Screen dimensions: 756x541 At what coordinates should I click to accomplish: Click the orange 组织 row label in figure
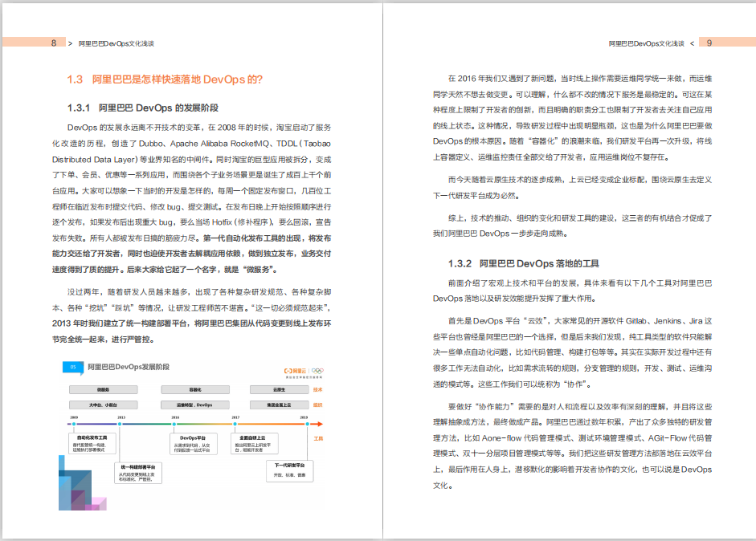(317, 405)
